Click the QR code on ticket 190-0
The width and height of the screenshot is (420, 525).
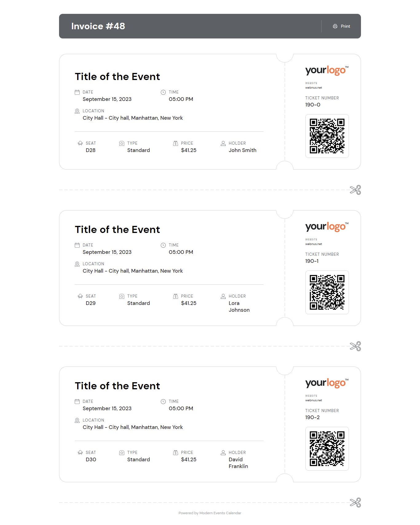tap(327, 136)
